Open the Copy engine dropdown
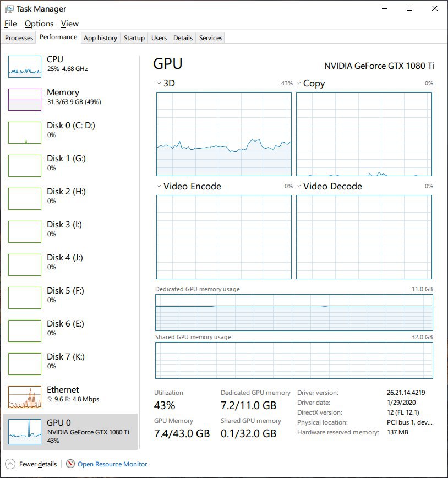This screenshot has height=478, width=448. tap(298, 83)
